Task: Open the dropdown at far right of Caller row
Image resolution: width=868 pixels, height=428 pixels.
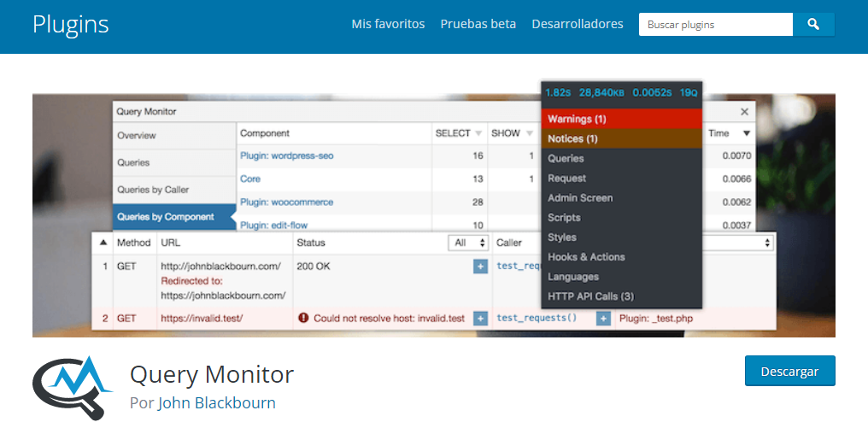Action: [x=737, y=243]
